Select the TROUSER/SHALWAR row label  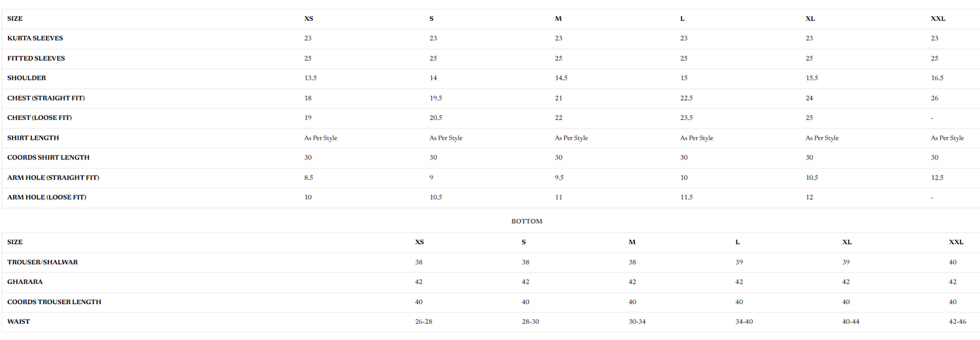coord(42,262)
